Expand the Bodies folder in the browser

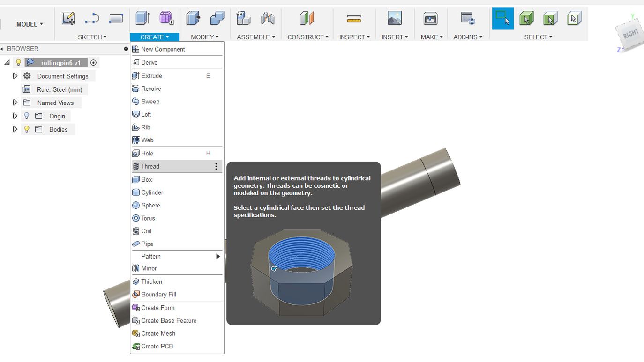pos(15,129)
